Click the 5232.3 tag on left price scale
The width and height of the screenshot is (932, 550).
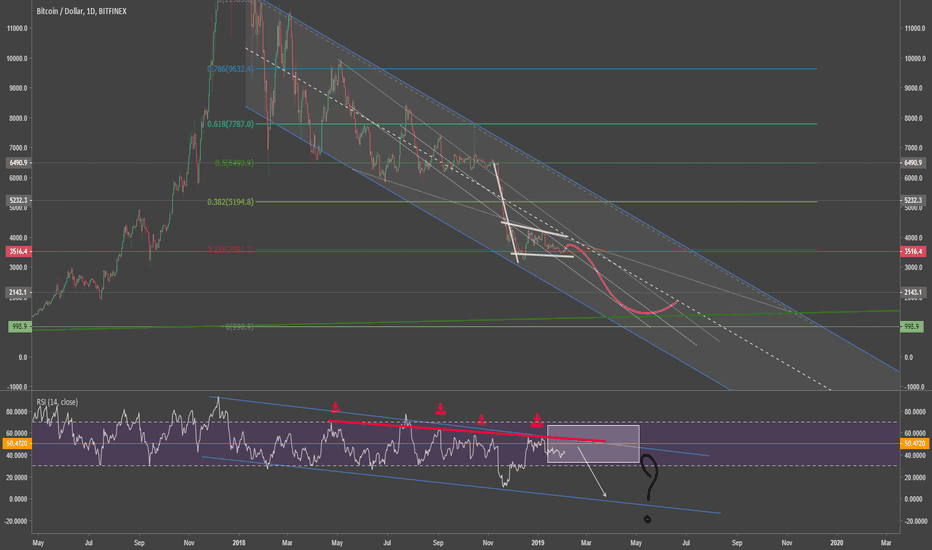[18, 201]
